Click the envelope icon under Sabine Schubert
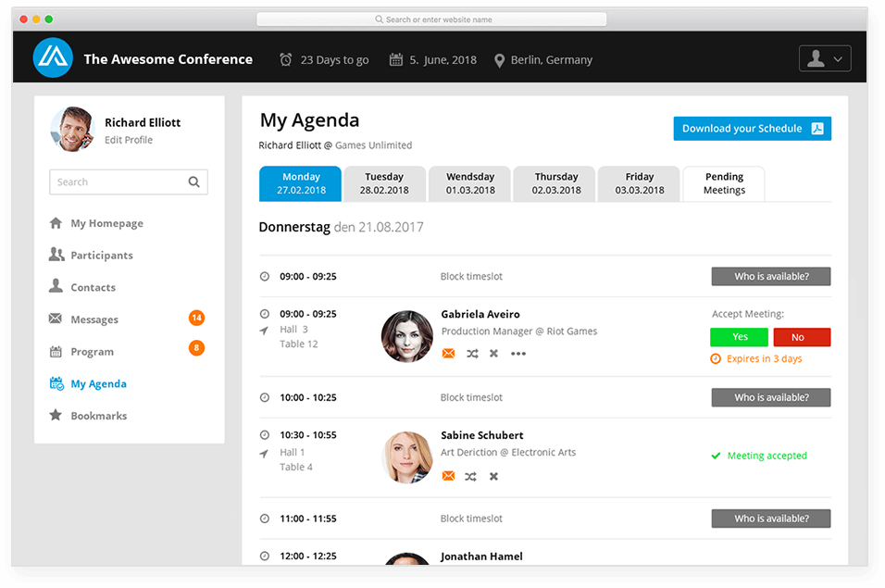This screenshot has width=885, height=588. 448,477
